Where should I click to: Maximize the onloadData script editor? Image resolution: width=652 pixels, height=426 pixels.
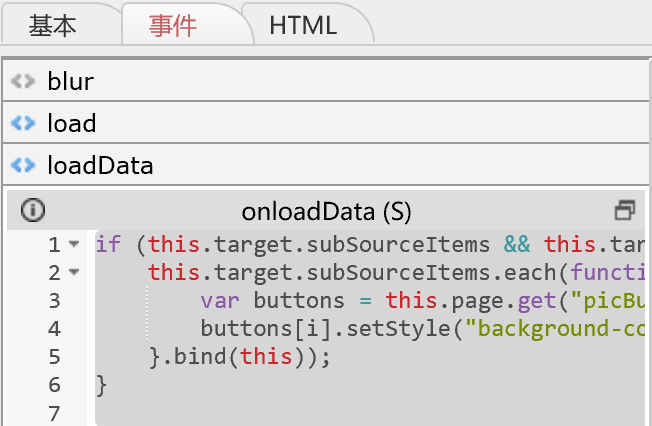[625, 210]
